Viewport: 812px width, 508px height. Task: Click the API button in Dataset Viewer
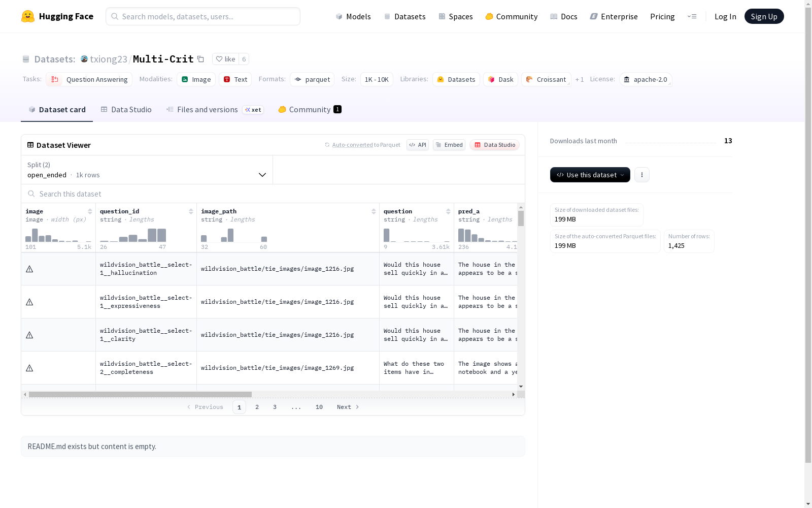[x=418, y=145]
